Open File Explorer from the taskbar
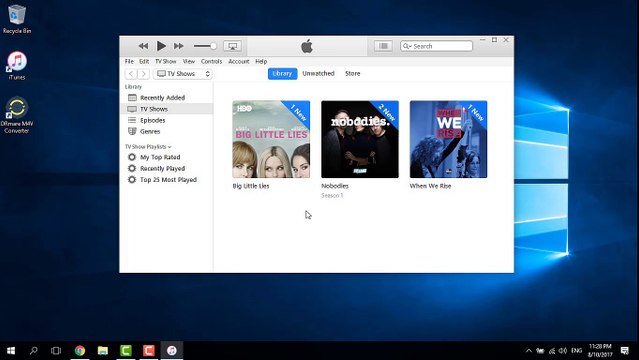This screenshot has height=360, width=639. point(103,351)
